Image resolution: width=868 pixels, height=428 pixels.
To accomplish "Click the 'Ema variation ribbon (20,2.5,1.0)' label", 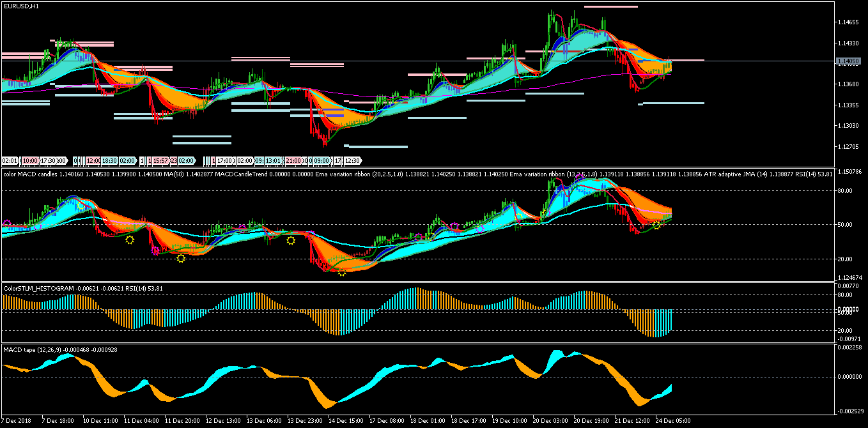I will click(359, 174).
